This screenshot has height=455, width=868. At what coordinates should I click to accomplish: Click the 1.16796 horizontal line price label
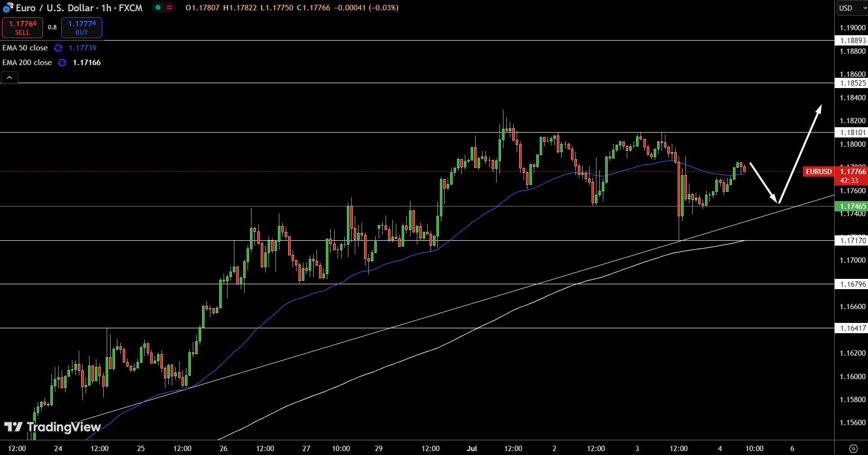click(852, 284)
